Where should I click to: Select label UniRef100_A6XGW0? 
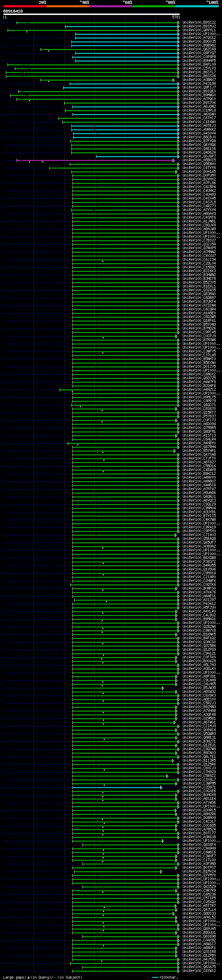[199, 114]
